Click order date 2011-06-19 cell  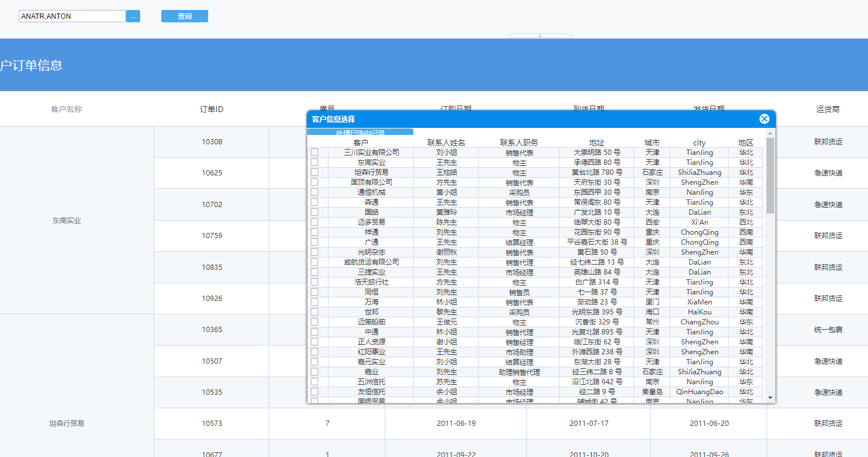456,424
